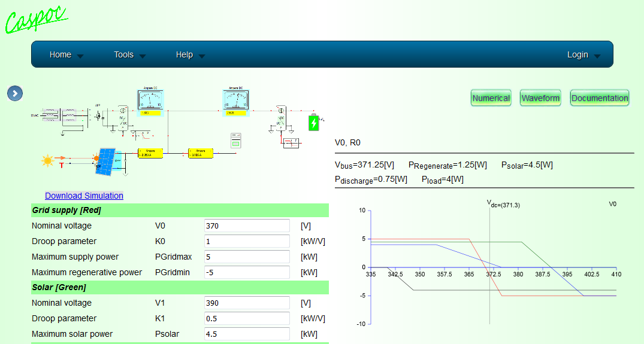The width and height of the screenshot is (644, 344).
Task: Click the Caspoc logo
Action: pos(36,18)
